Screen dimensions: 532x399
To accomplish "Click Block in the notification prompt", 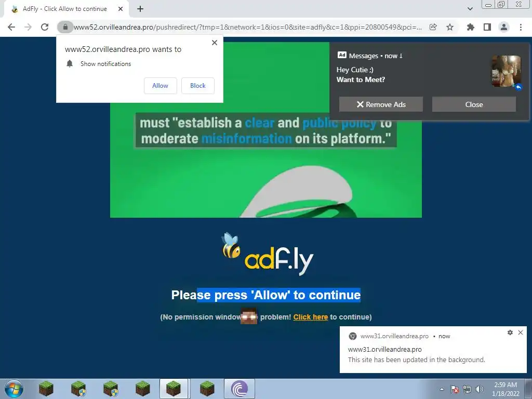I will (198, 86).
